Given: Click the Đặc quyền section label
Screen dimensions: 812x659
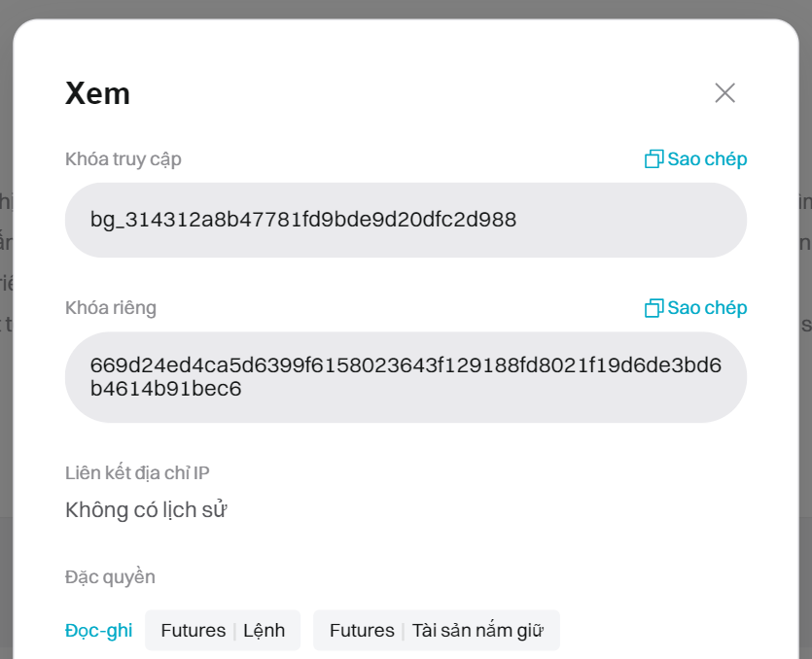Looking at the screenshot, I should tap(110, 577).
